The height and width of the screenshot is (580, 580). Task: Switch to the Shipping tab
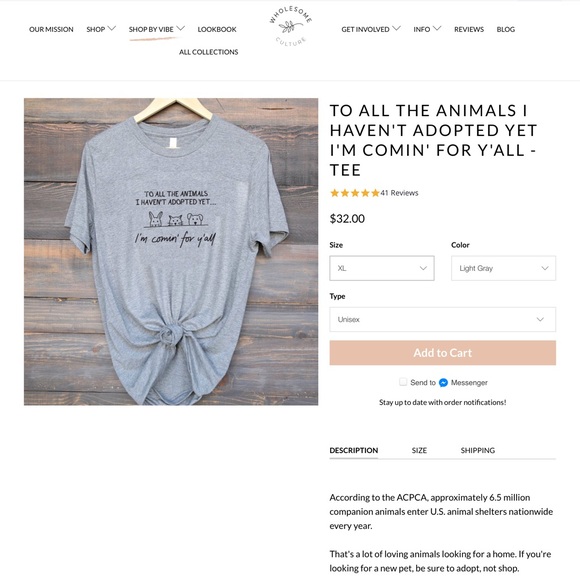[x=478, y=450]
